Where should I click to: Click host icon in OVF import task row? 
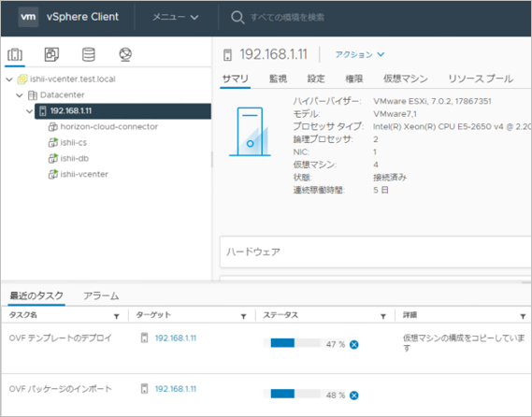145,389
